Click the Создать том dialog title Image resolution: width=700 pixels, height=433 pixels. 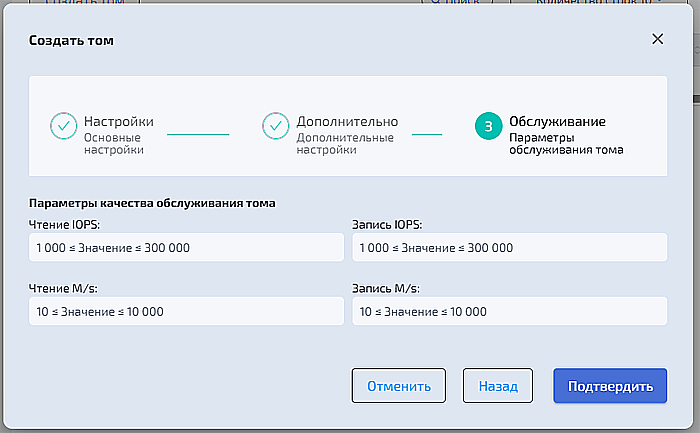click(71, 41)
